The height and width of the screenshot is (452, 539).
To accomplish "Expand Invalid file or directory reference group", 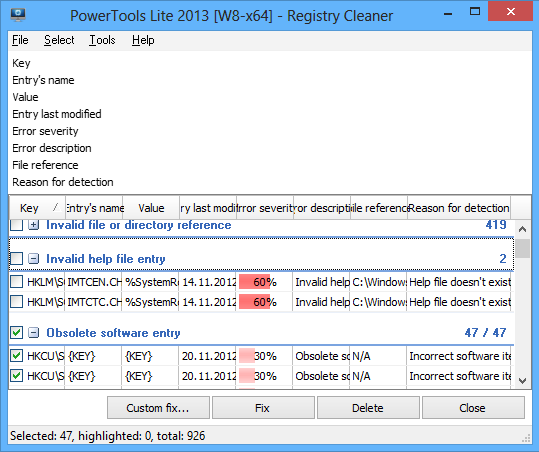I will click(33, 225).
